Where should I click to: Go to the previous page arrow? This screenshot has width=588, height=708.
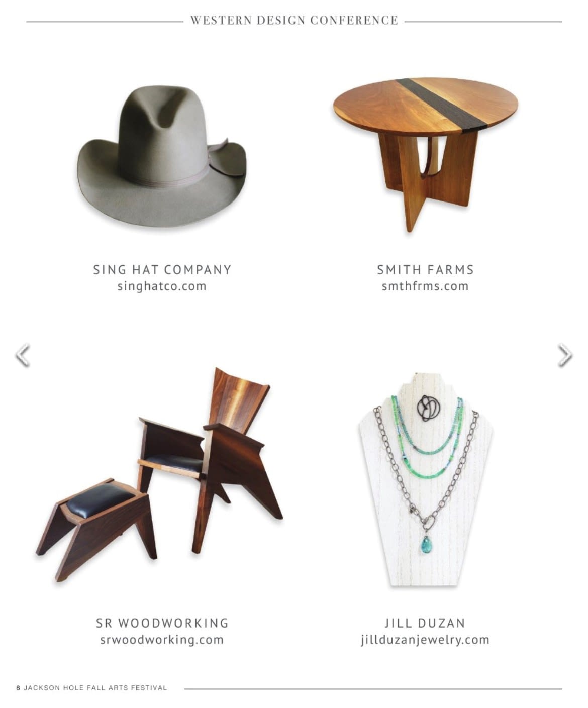(23, 355)
